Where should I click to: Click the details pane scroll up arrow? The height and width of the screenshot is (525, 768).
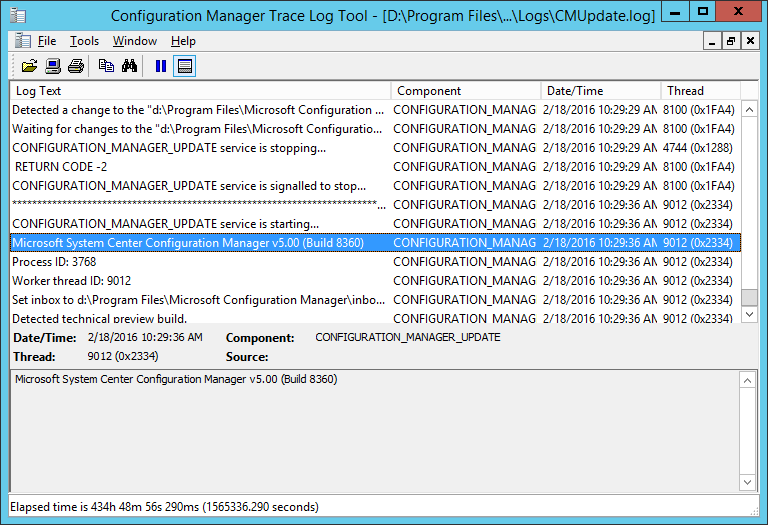tap(747, 380)
